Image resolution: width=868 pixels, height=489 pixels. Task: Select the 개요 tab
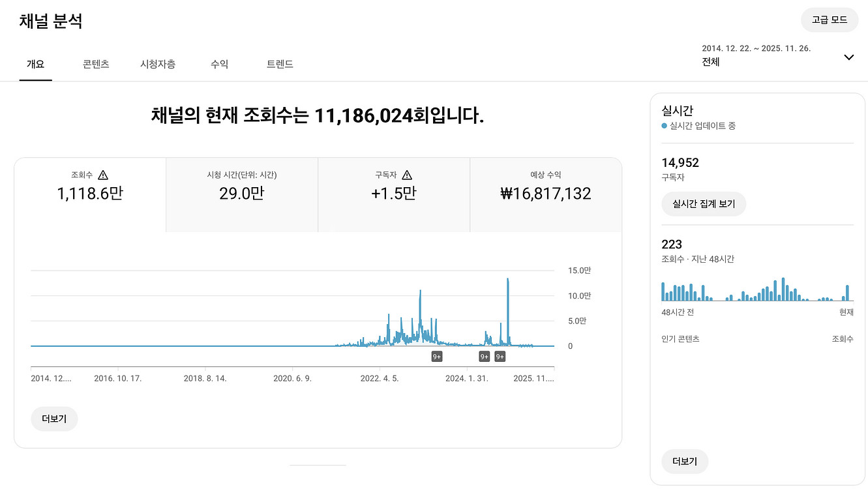(35, 64)
